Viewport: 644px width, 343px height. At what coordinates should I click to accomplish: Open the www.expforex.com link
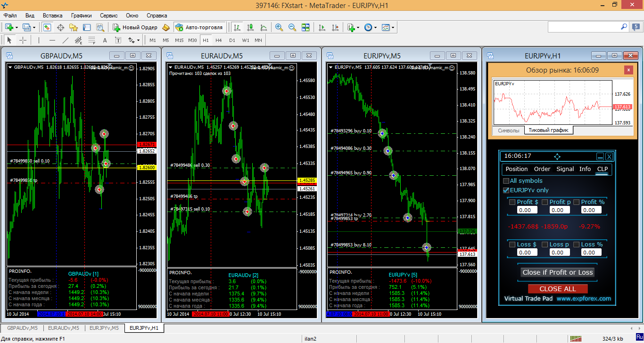pyautogui.click(x=584, y=299)
